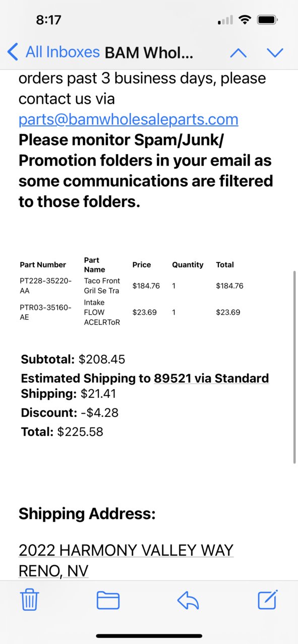
Task: Tap the reply arrow icon
Action: pyautogui.click(x=189, y=600)
